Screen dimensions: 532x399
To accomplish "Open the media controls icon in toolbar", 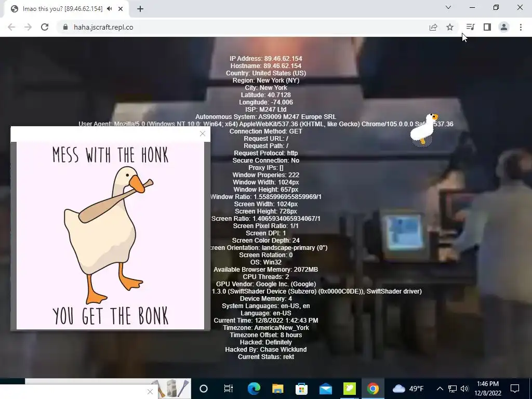I will click(470, 27).
